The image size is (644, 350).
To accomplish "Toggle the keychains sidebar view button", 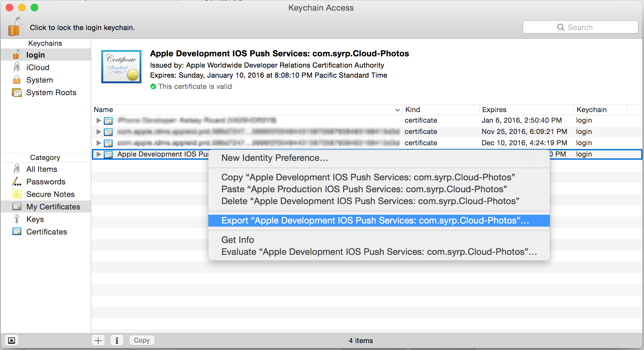I will 12,340.
